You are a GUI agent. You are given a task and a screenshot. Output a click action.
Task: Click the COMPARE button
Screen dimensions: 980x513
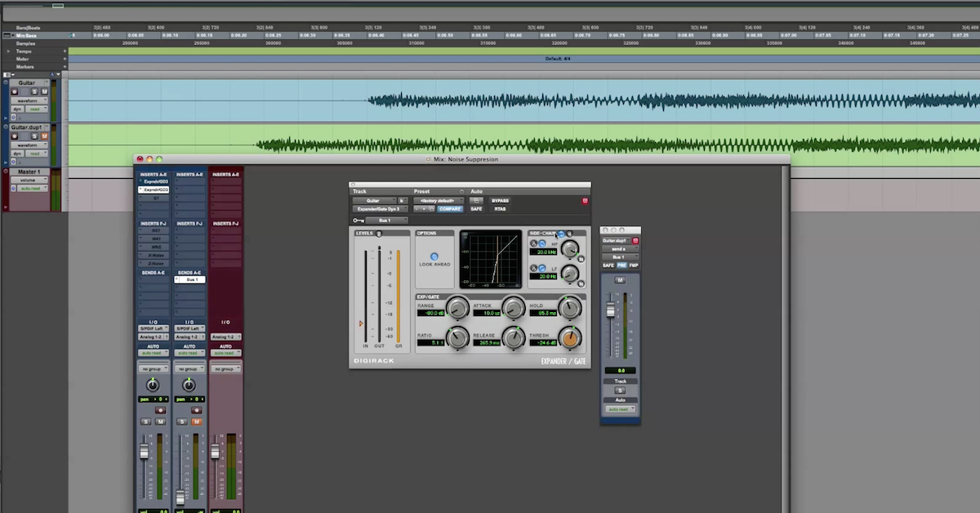[450, 209]
